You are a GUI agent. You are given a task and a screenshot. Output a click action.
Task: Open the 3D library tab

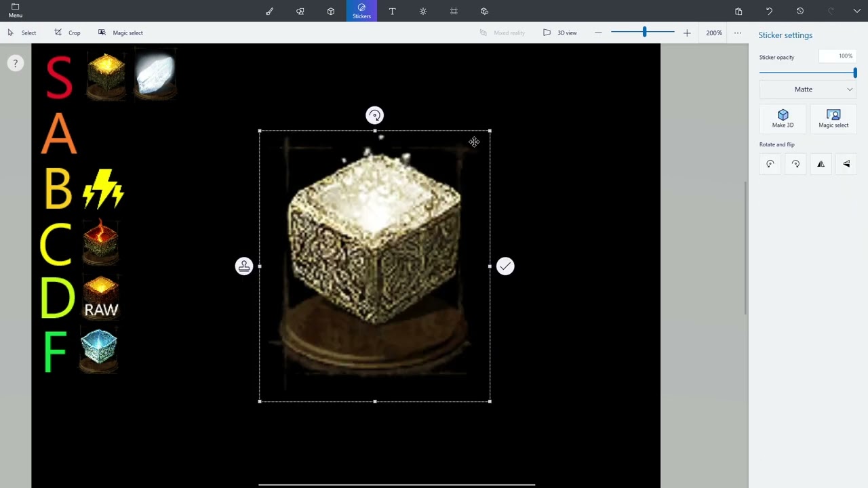(x=484, y=11)
